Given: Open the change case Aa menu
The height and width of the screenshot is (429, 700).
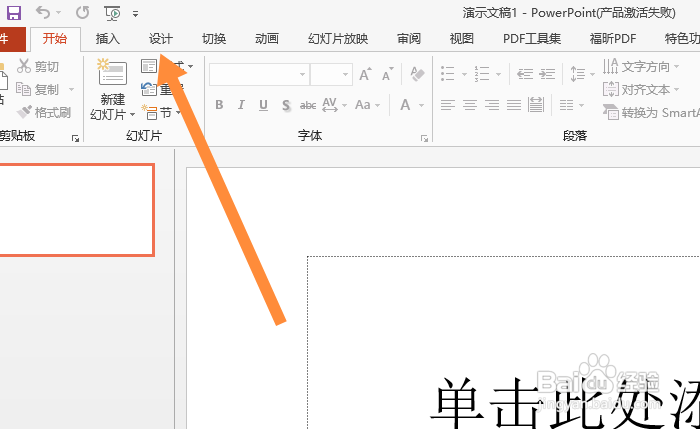Looking at the screenshot, I should 367,105.
